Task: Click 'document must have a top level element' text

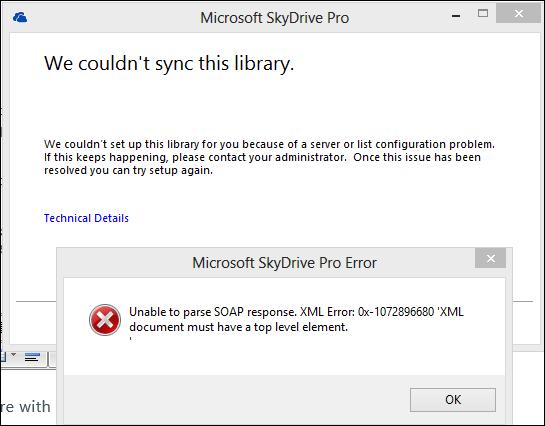Action: coord(238,327)
